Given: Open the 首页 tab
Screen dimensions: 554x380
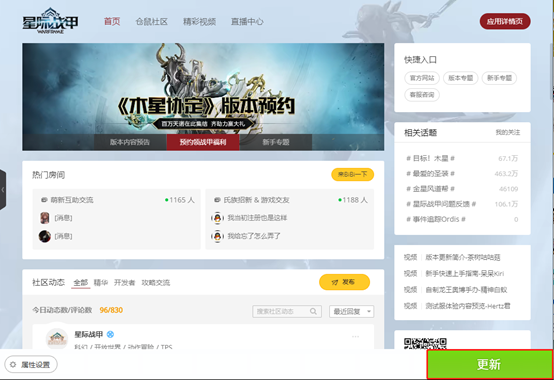Looking at the screenshot, I should [x=112, y=22].
